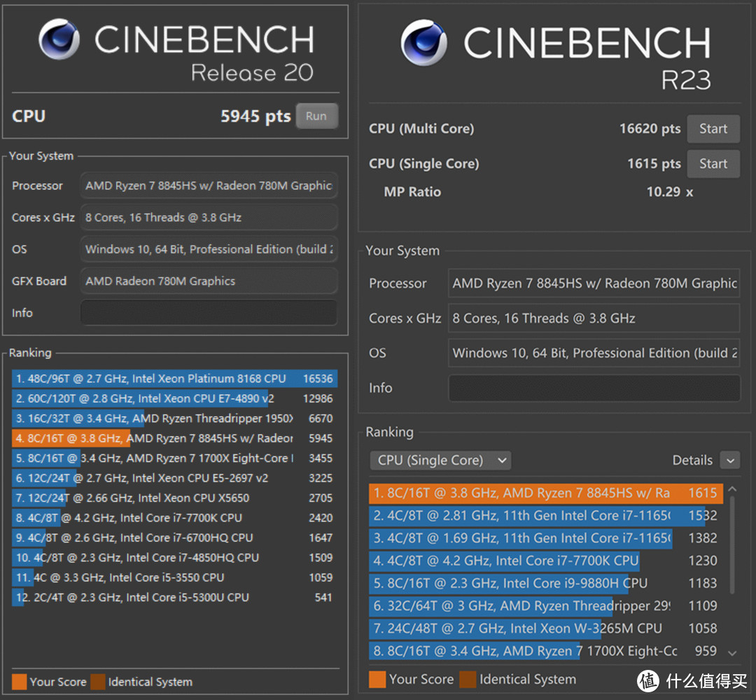Image resolution: width=756 pixels, height=700 pixels.
Task: Click the R23 Cores x GHz field
Action: coord(594,318)
